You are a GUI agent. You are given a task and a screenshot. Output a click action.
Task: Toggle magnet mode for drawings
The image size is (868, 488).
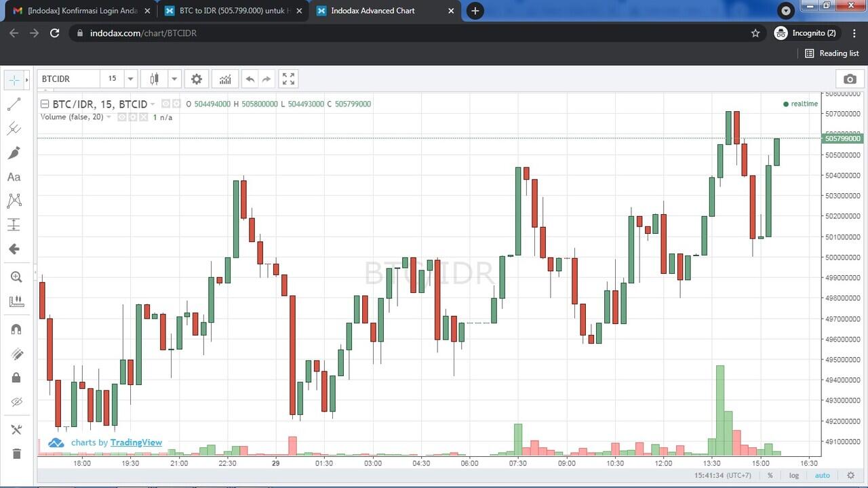pos(16,329)
